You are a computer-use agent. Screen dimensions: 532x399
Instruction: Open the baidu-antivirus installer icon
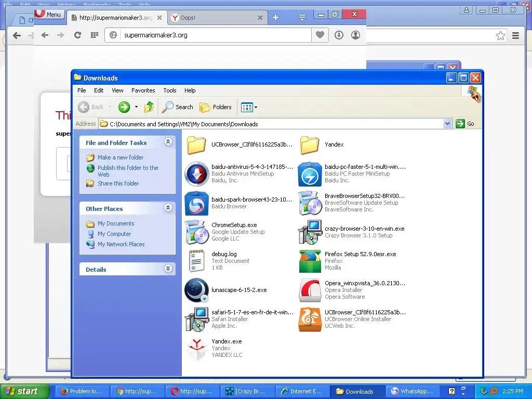(x=196, y=174)
